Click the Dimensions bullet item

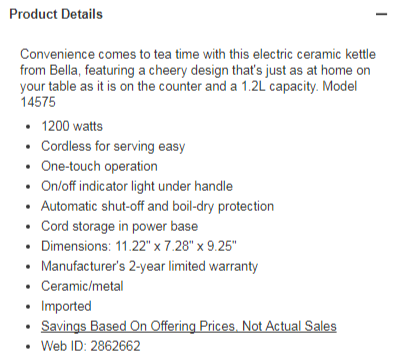click(139, 246)
